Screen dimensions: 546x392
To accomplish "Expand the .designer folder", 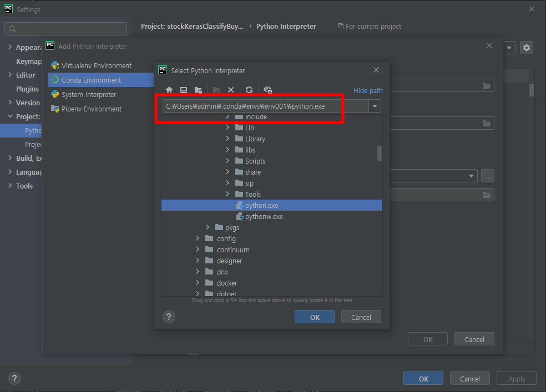I will point(198,261).
